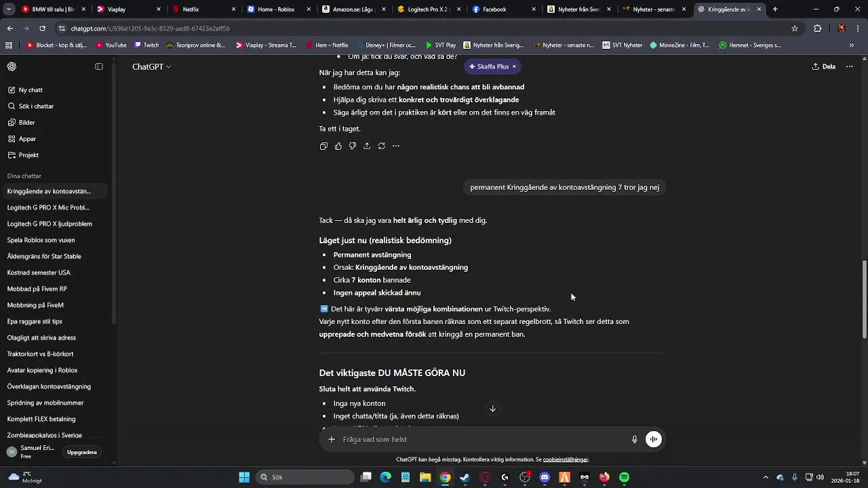Click the Uppgradera button
This screenshot has width=868, height=488.
(82, 452)
